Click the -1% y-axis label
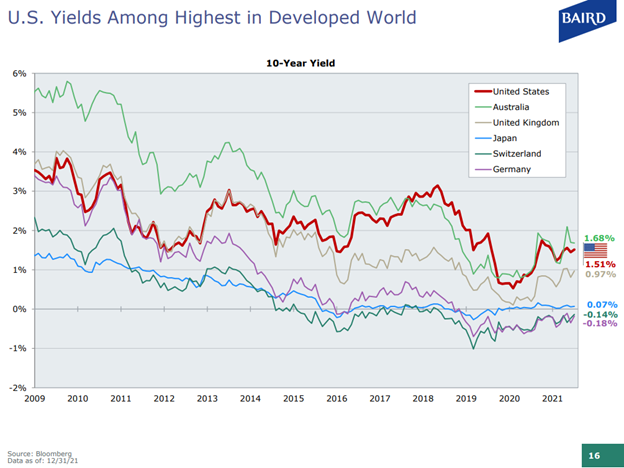Viewport: 624px width, 468px height. [20, 348]
